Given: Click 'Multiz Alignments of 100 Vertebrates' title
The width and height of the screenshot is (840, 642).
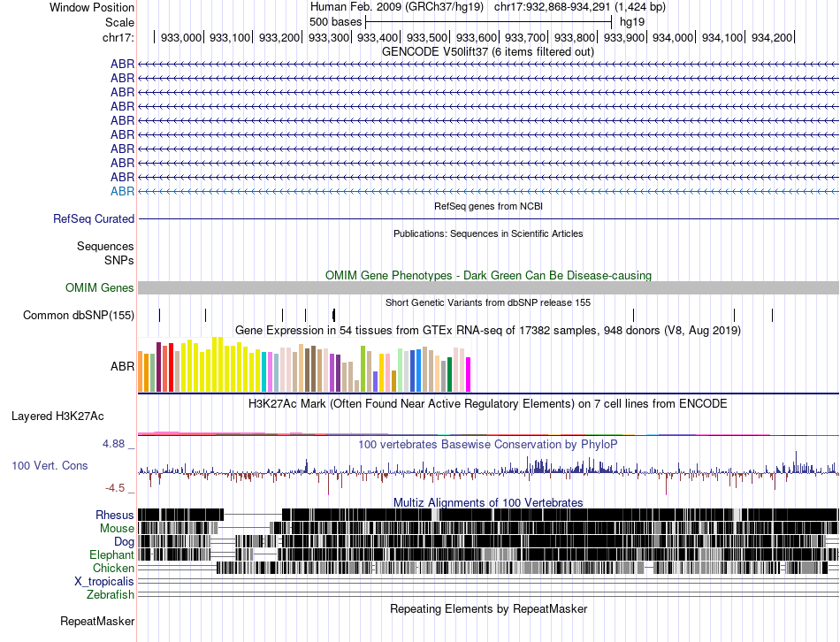Looking at the screenshot, I should [488, 502].
